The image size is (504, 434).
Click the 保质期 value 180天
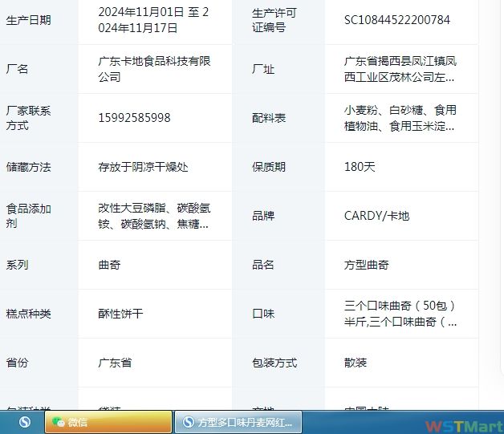click(360, 167)
